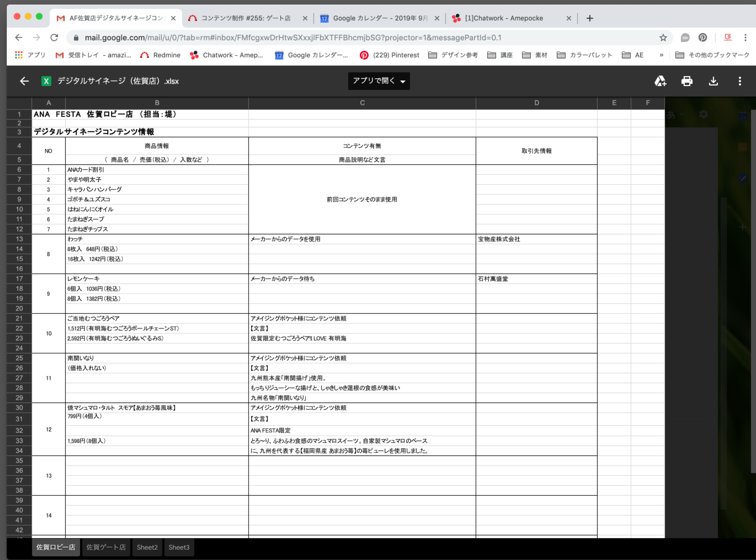This screenshot has height=560, width=756.
Task: Add file to Google Drive
Action: [660, 81]
